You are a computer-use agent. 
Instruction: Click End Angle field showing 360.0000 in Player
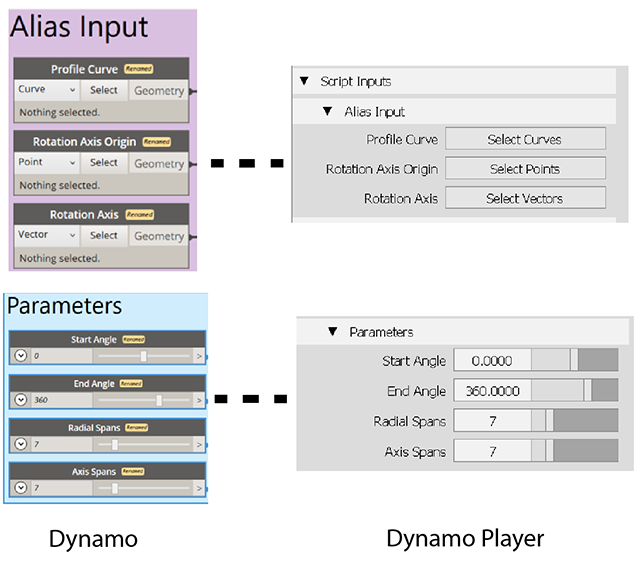click(492, 391)
